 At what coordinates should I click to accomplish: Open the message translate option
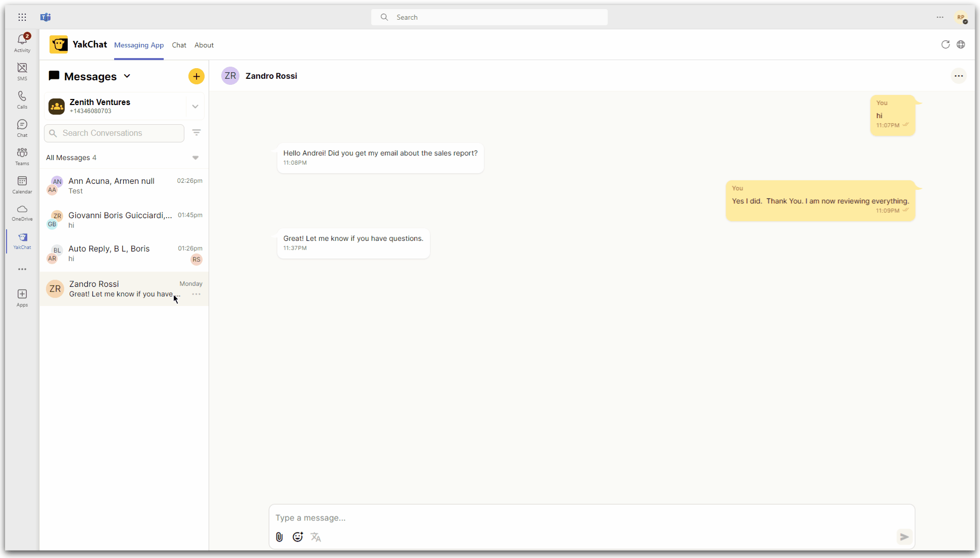[316, 537]
